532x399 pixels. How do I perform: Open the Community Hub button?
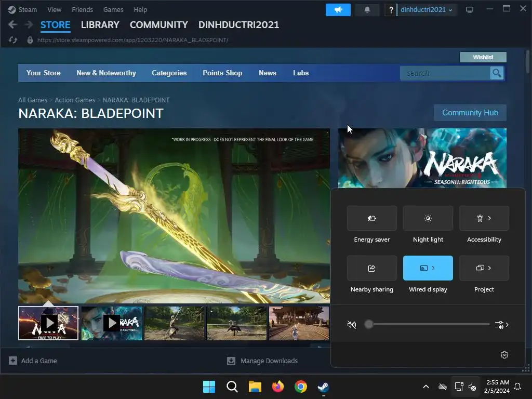coord(470,113)
